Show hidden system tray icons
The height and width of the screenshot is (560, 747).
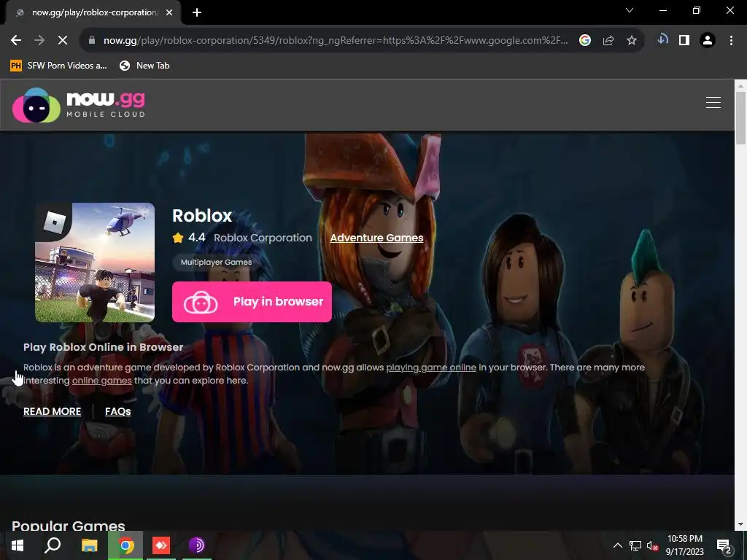click(617, 545)
